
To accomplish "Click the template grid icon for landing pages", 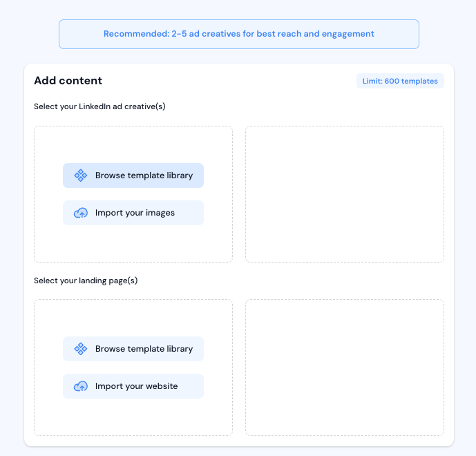I will tap(81, 349).
